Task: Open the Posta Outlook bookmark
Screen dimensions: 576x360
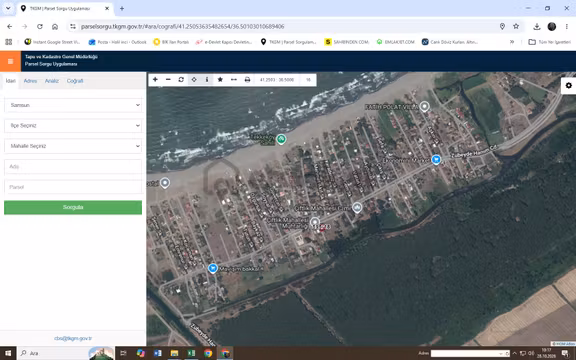Action: tap(118, 42)
